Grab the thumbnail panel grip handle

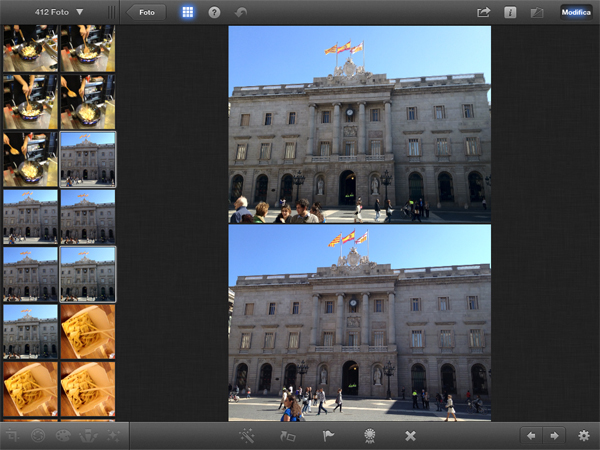pos(111,12)
